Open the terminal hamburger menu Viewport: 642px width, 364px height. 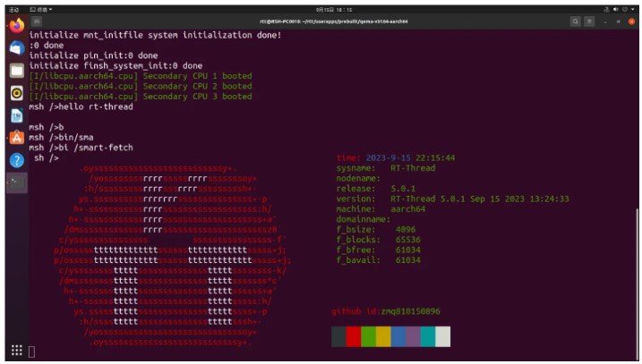589,21
